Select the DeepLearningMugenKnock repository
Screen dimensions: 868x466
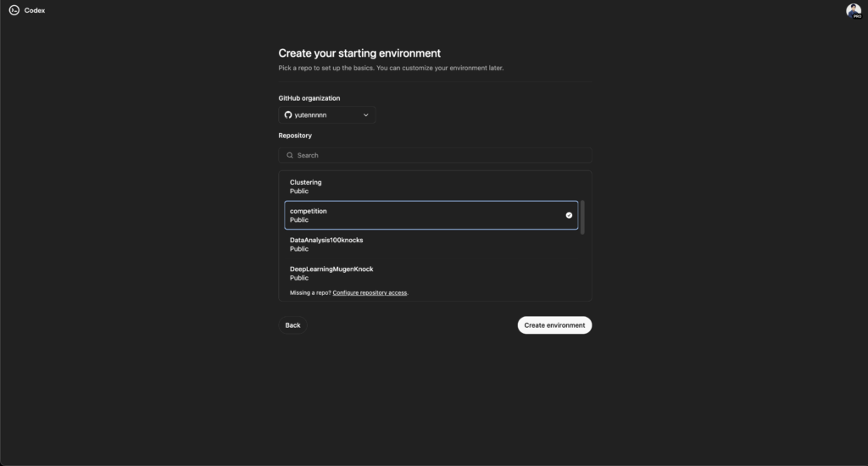pos(431,273)
